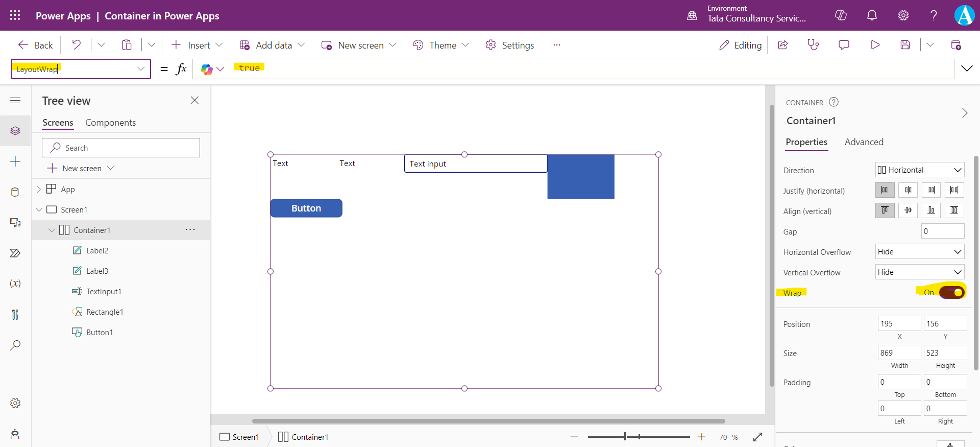Open the App checker stethoscope icon

coord(813,45)
